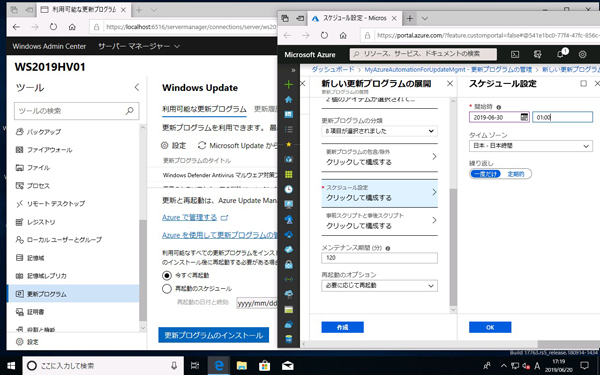600x375 pixels.
Task: Select the 今すぐ再起動 radio button
Action: tap(166, 276)
